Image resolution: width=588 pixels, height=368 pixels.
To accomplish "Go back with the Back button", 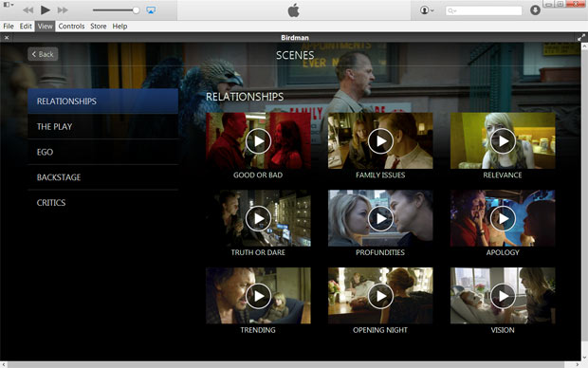I will pos(43,54).
